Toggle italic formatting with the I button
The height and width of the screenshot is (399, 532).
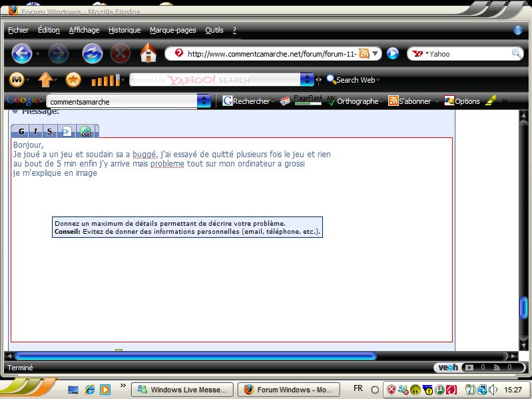35,131
